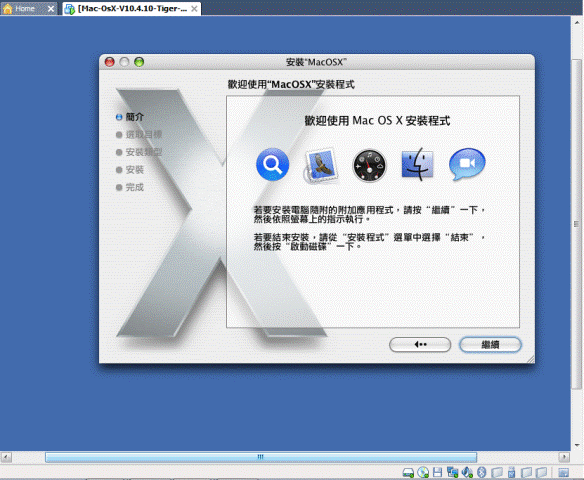Viewport: 584px width, 480px height.
Task: Click the Finder face icon
Action: click(417, 164)
